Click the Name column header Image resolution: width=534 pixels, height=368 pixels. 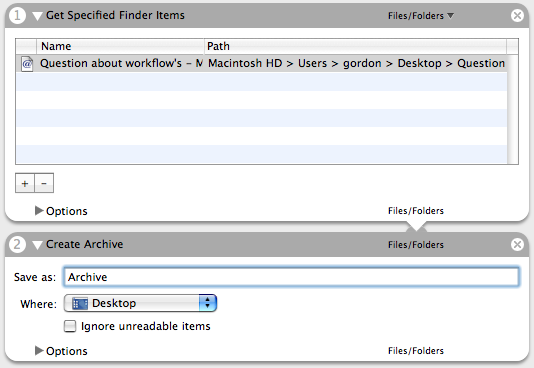pyautogui.click(x=120, y=46)
